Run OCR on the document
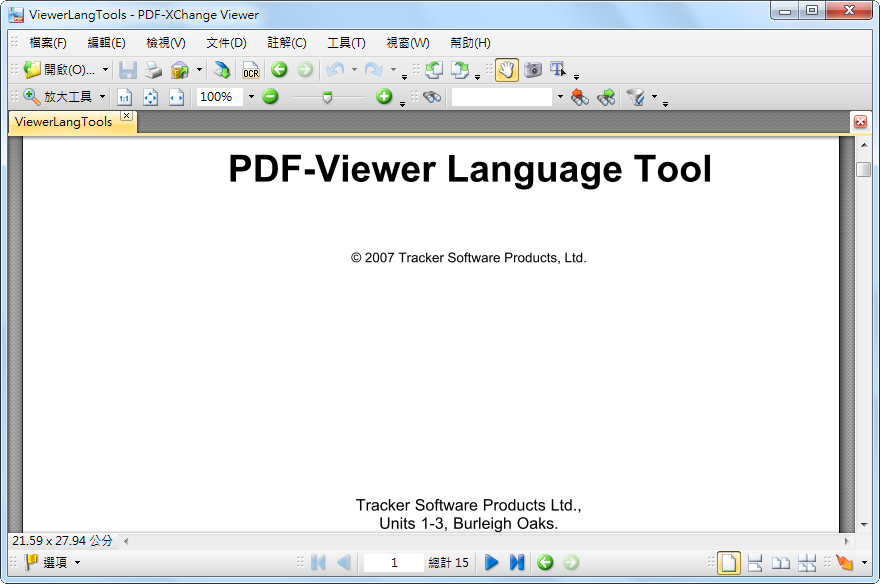 tap(250, 70)
